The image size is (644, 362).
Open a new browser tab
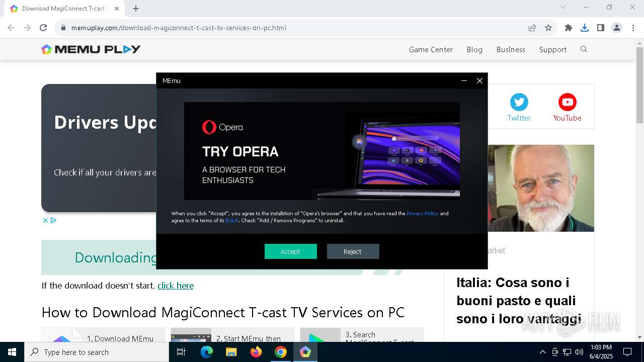tap(136, 9)
